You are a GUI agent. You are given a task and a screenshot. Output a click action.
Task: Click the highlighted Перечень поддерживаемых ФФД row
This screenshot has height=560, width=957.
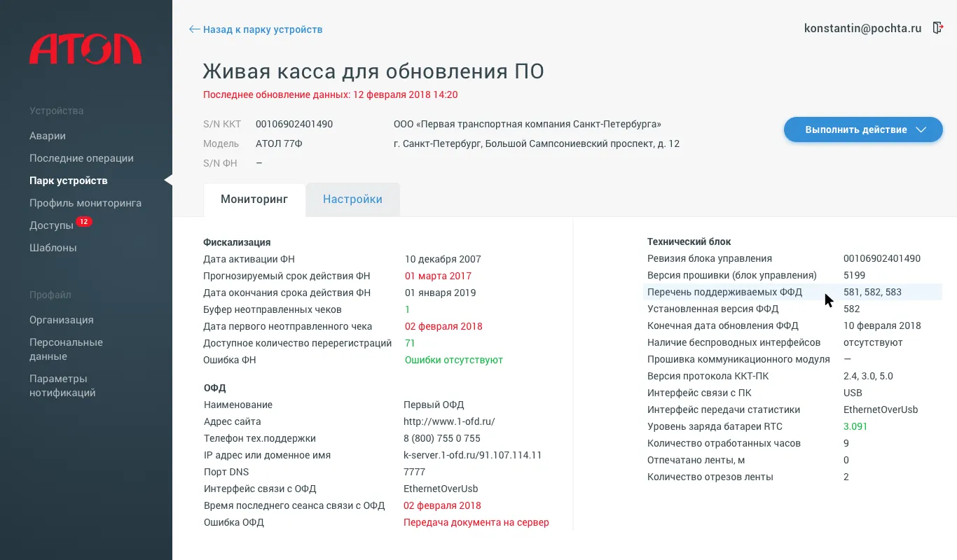click(x=792, y=292)
